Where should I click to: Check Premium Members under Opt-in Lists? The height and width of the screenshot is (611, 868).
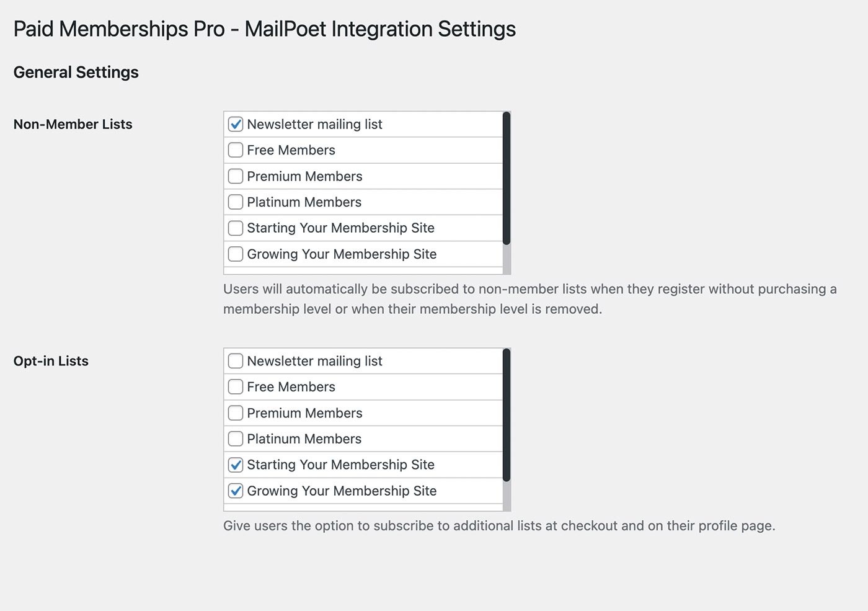pos(236,413)
